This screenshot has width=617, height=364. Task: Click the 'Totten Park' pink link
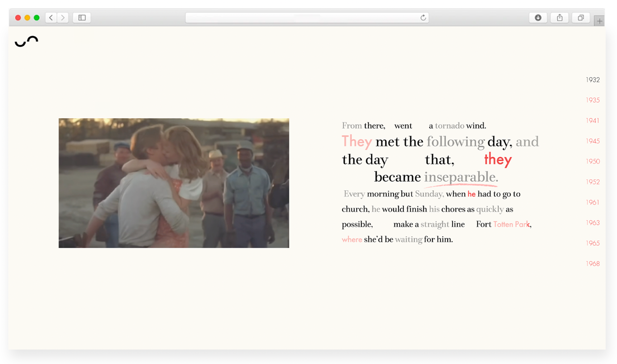[512, 224]
